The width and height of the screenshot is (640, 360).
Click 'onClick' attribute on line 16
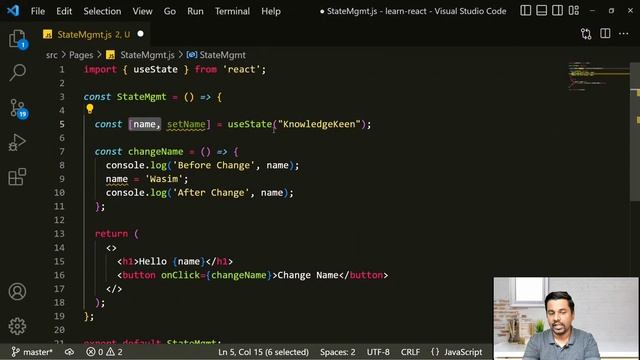coord(180,275)
